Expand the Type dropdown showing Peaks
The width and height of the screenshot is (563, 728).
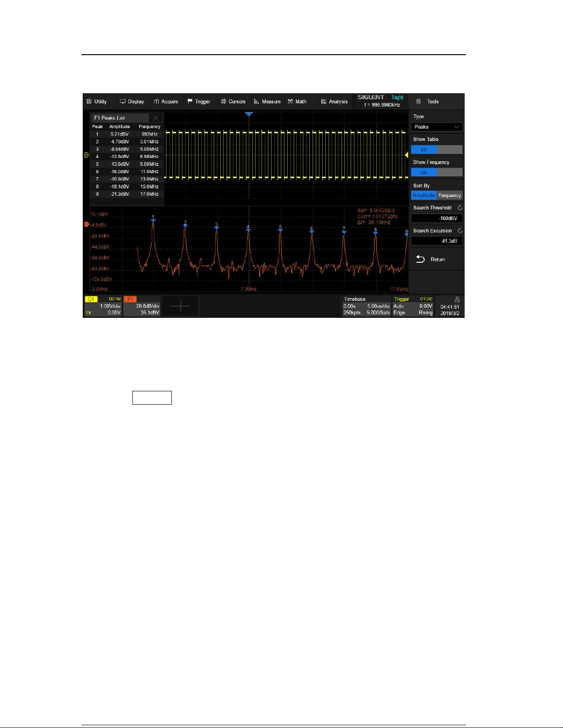[437, 127]
